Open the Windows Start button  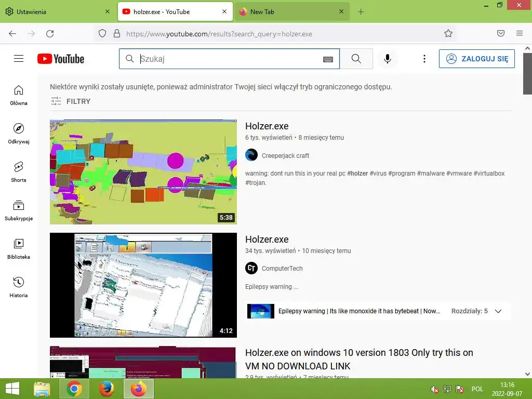(12, 389)
